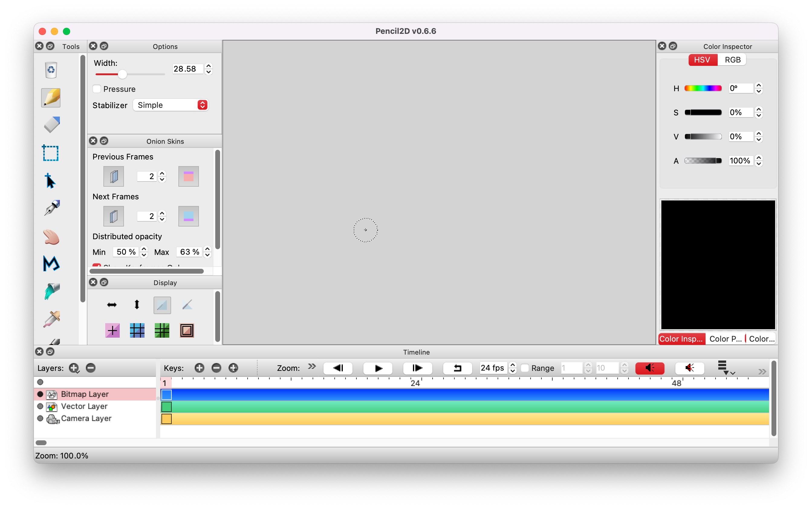The width and height of the screenshot is (812, 508).
Task: Duplicate the current keyframe
Action: point(233,368)
